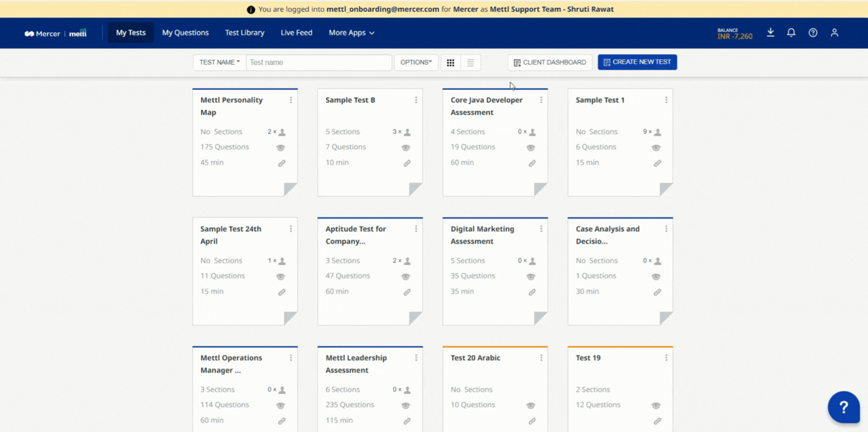Preview Sample Test B using eye icon
Screen dimensions: 868x432
pos(405,147)
